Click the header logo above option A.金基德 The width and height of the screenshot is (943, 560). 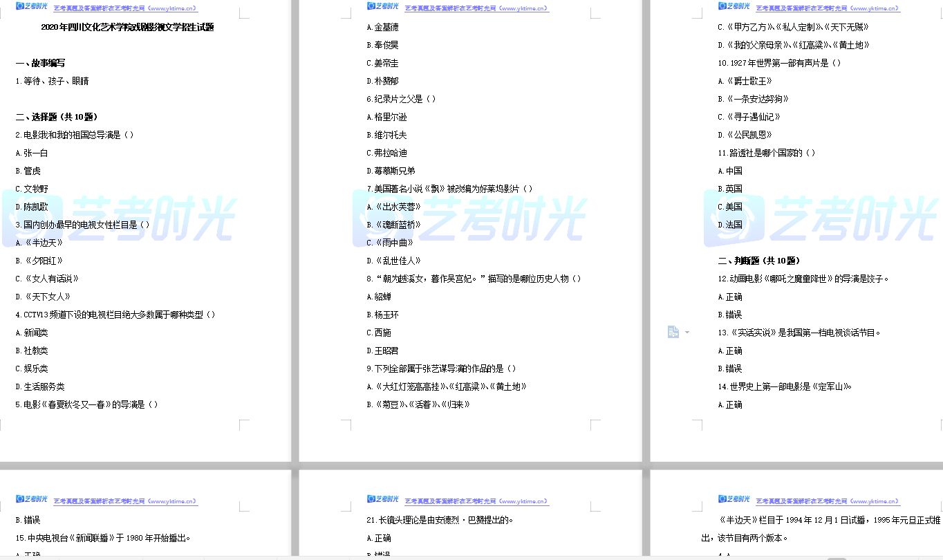pos(382,7)
